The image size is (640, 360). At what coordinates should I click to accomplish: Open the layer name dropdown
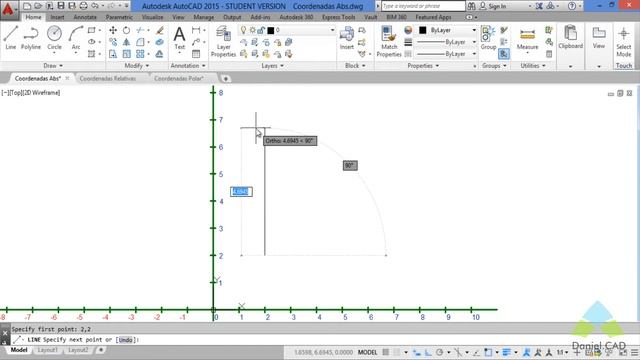(x=332, y=30)
